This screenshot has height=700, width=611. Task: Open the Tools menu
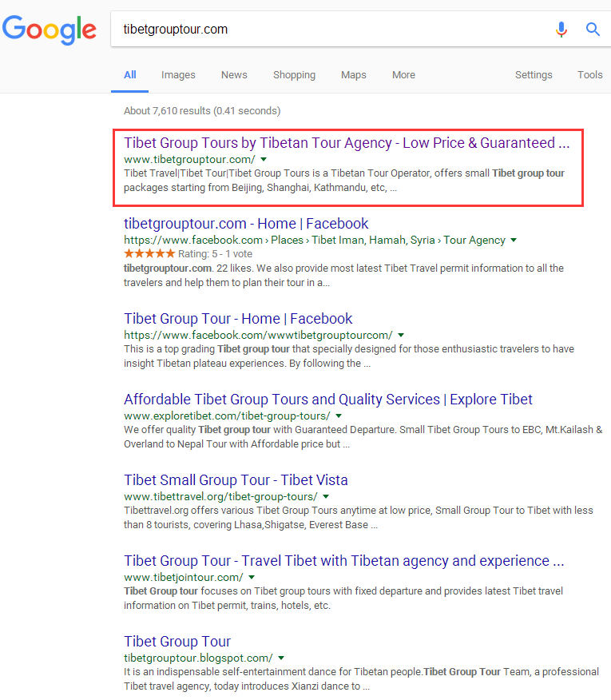[x=589, y=75]
